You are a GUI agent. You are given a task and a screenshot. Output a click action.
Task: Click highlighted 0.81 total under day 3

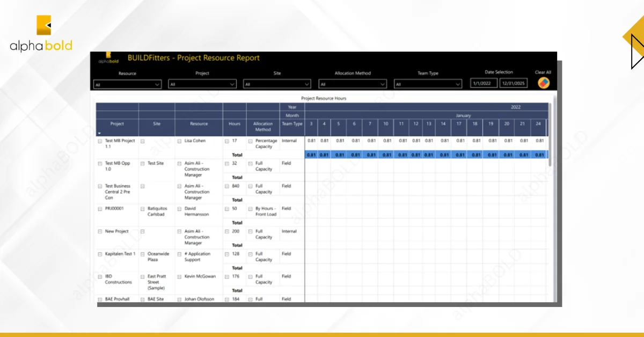tap(311, 155)
